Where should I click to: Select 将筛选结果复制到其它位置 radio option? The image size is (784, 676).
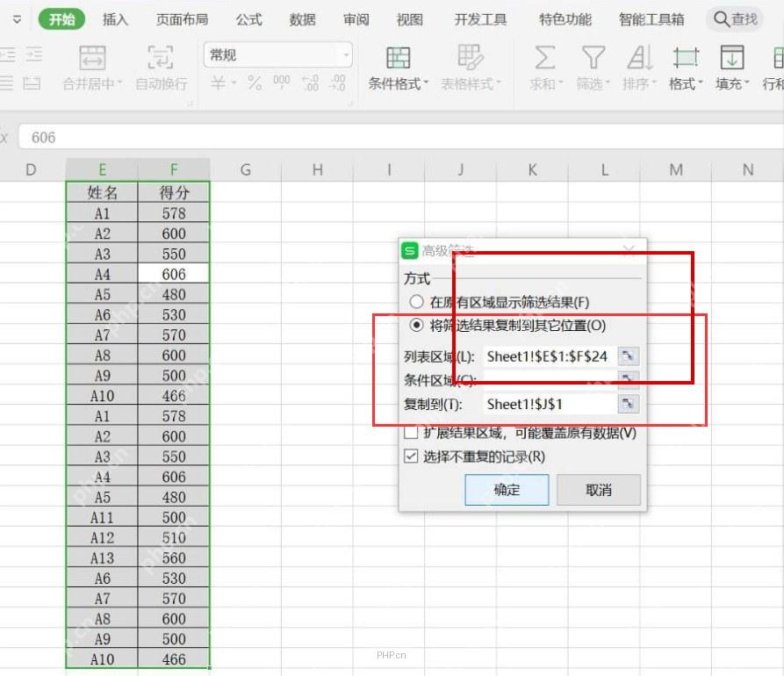coord(416,326)
